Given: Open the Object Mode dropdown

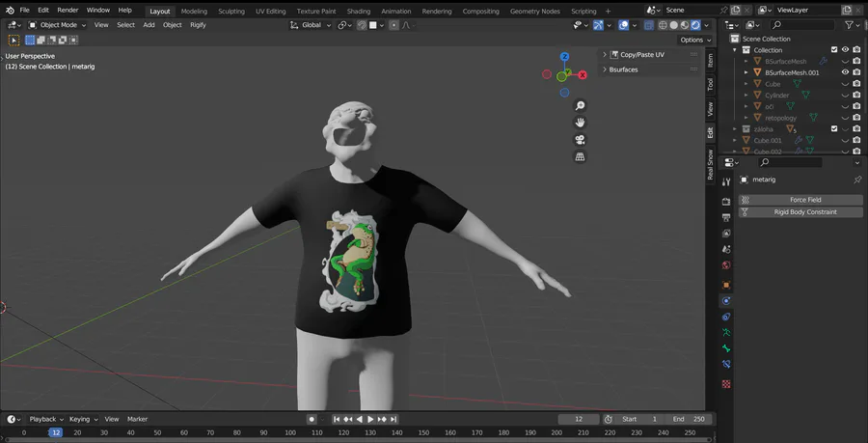Looking at the screenshot, I should [58, 25].
